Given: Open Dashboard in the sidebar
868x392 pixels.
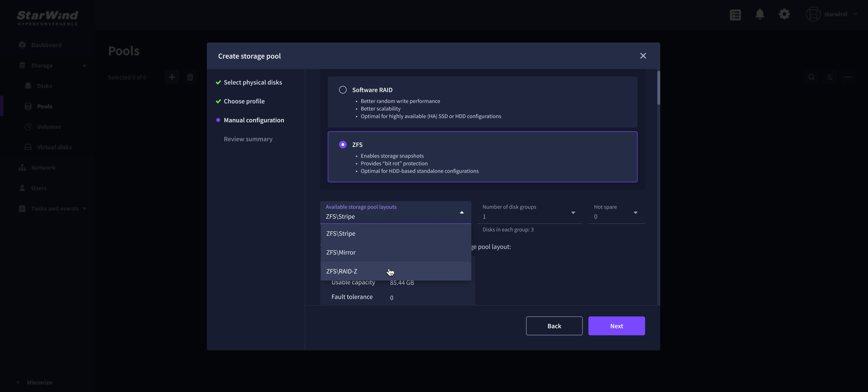Looking at the screenshot, I should pyautogui.click(x=46, y=45).
